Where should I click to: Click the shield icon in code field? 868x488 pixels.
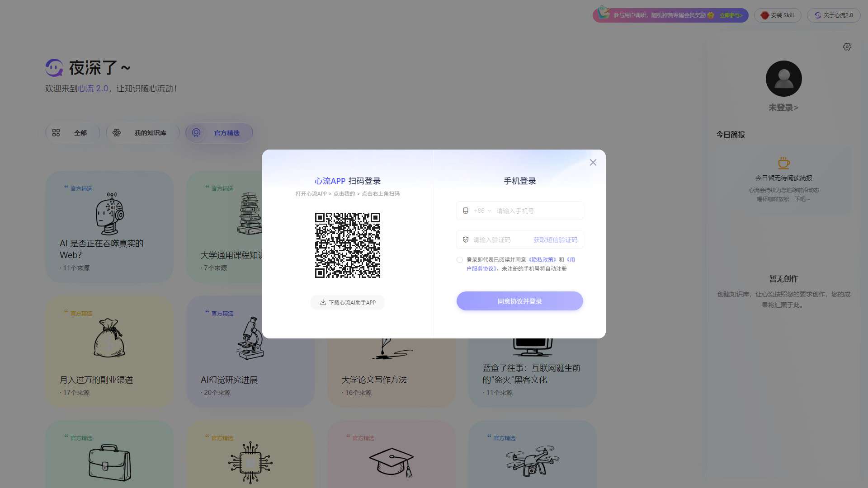pos(466,240)
